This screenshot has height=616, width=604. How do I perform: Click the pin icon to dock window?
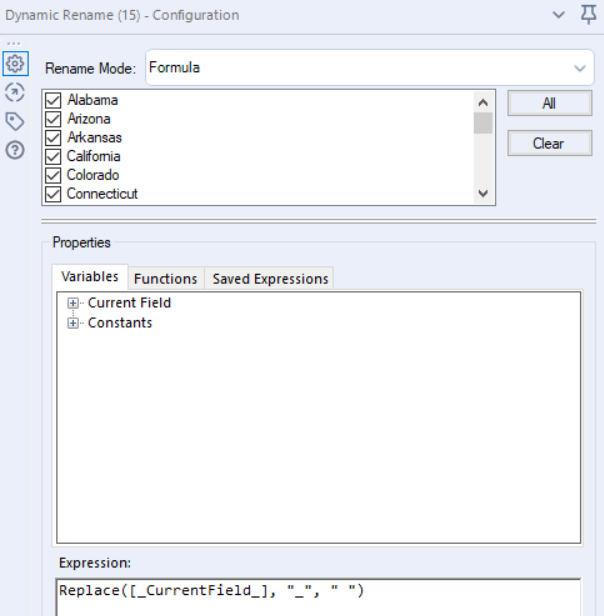tap(588, 14)
